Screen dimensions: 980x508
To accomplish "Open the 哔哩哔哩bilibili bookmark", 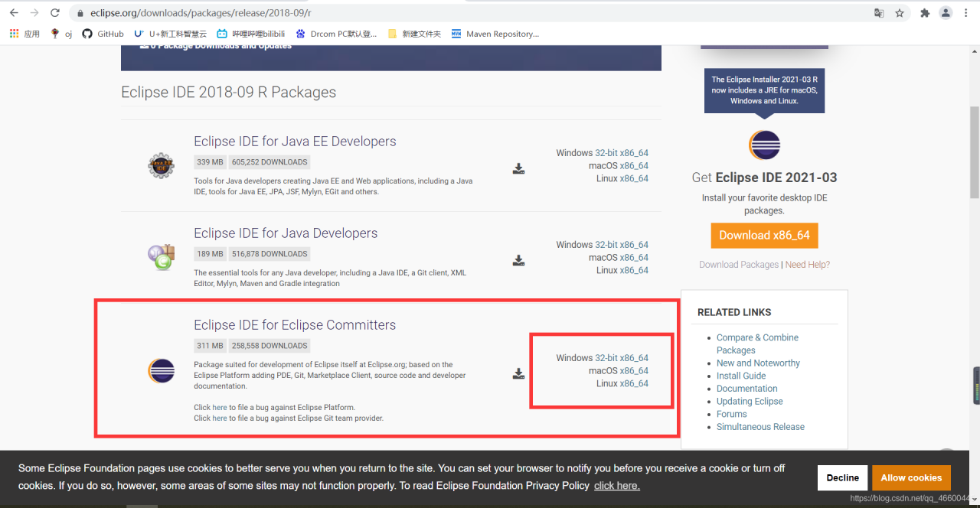I will 250,34.
